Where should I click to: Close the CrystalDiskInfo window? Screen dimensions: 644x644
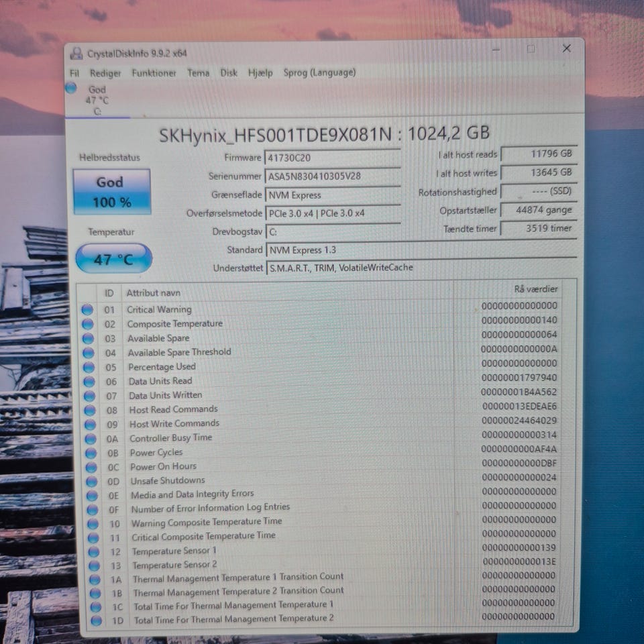(x=567, y=48)
